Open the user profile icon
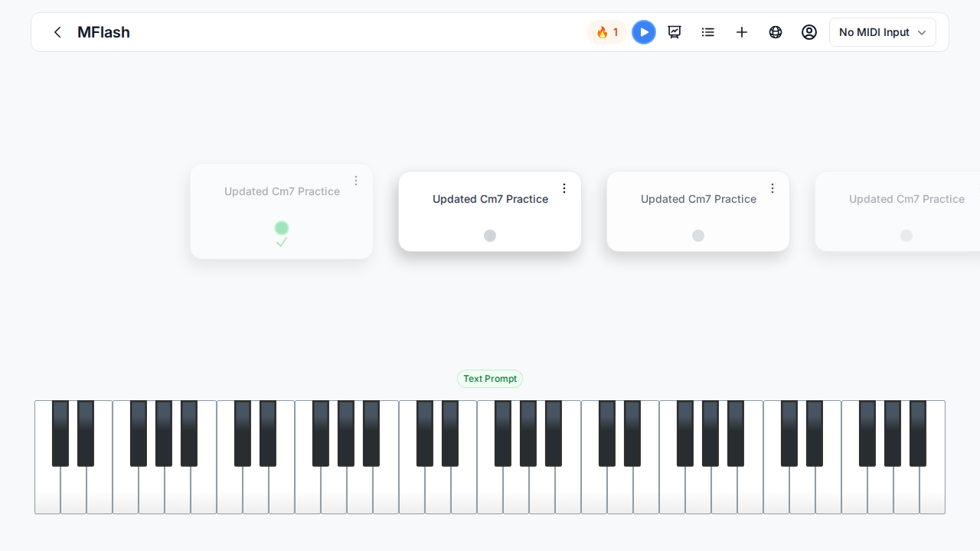Image resolution: width=980 pixels, height=551 pixels. click(x=809, y=32)
